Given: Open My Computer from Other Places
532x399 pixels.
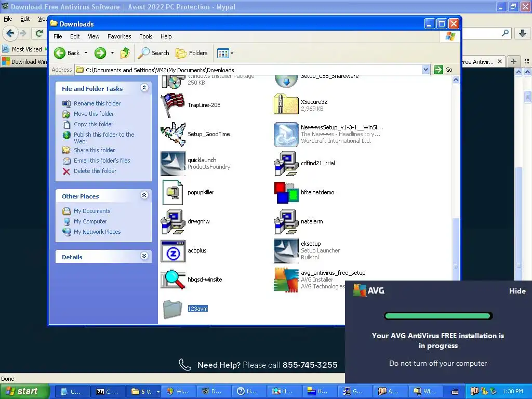Looking at the screenshot, I should [x=90, y=221].
